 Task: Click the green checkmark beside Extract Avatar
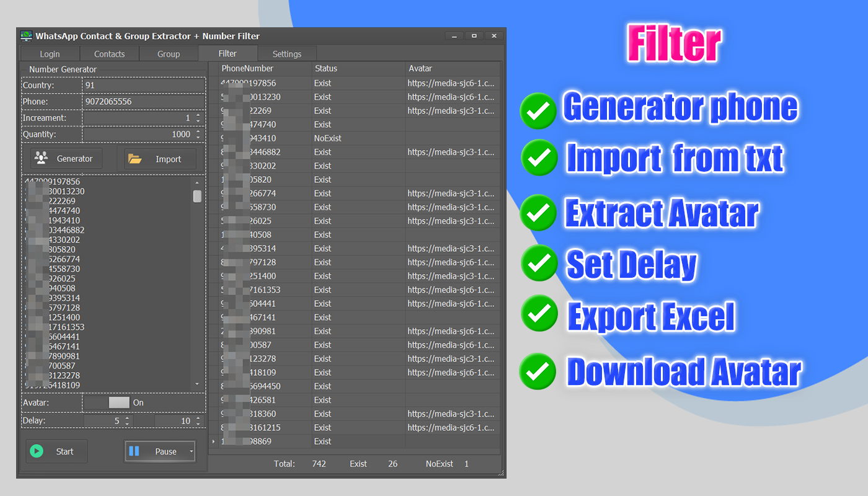(x=538, y=212)
